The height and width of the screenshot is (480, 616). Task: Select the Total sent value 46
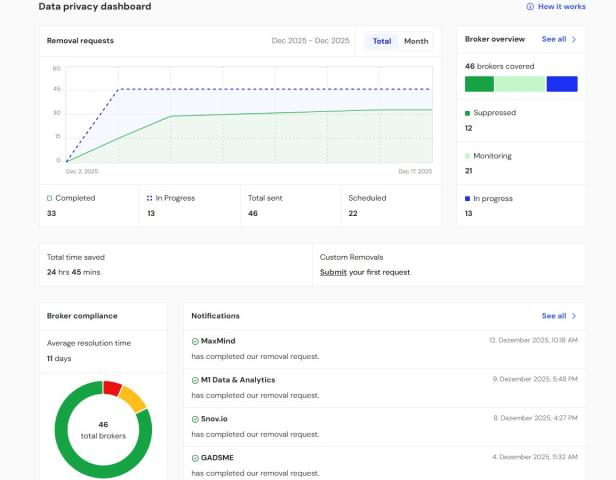[x=253, y=213]
